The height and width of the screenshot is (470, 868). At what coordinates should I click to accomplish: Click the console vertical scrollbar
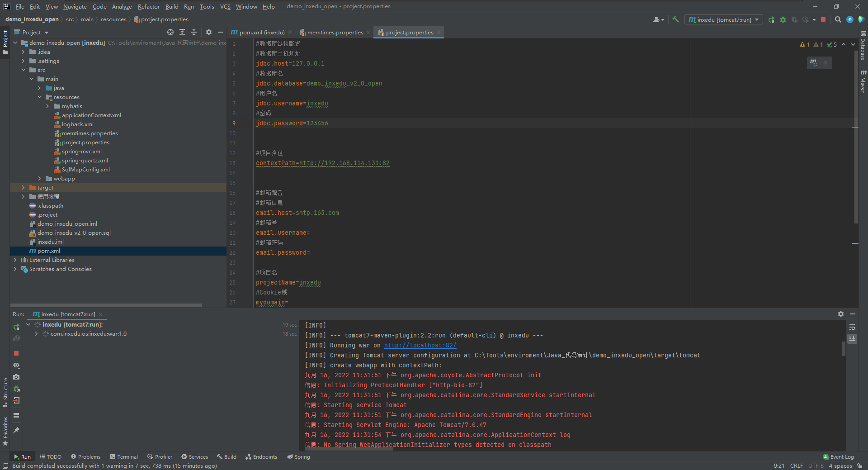click(x=843, y=349)
